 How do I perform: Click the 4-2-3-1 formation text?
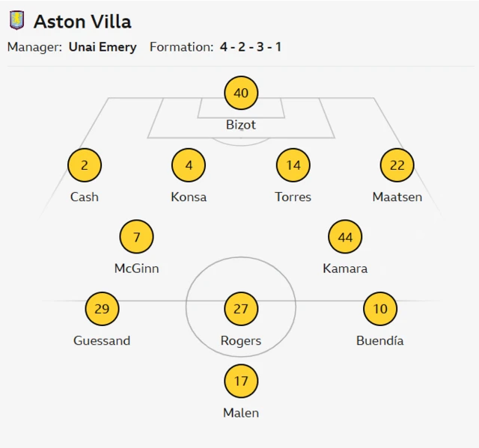click(251, 47)
